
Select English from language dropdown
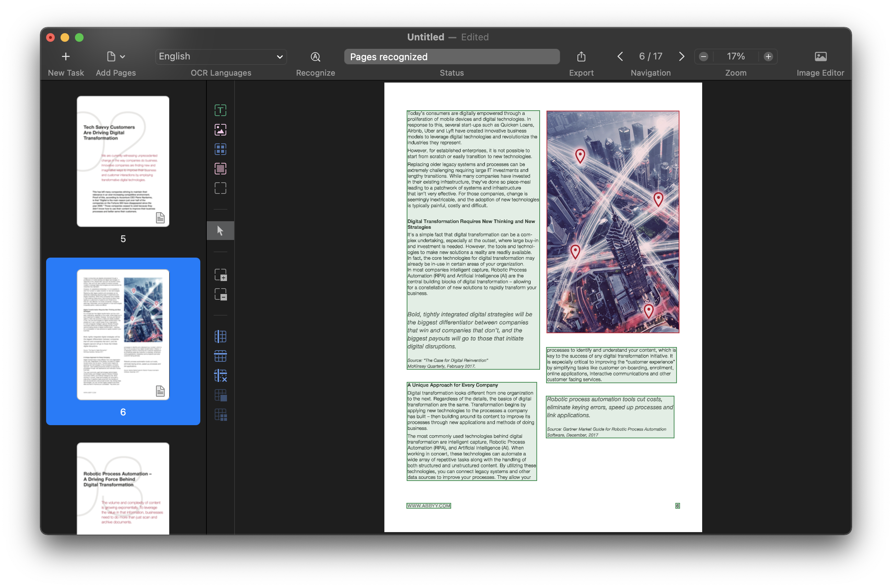pyautogui.click(x=220, y=56)
